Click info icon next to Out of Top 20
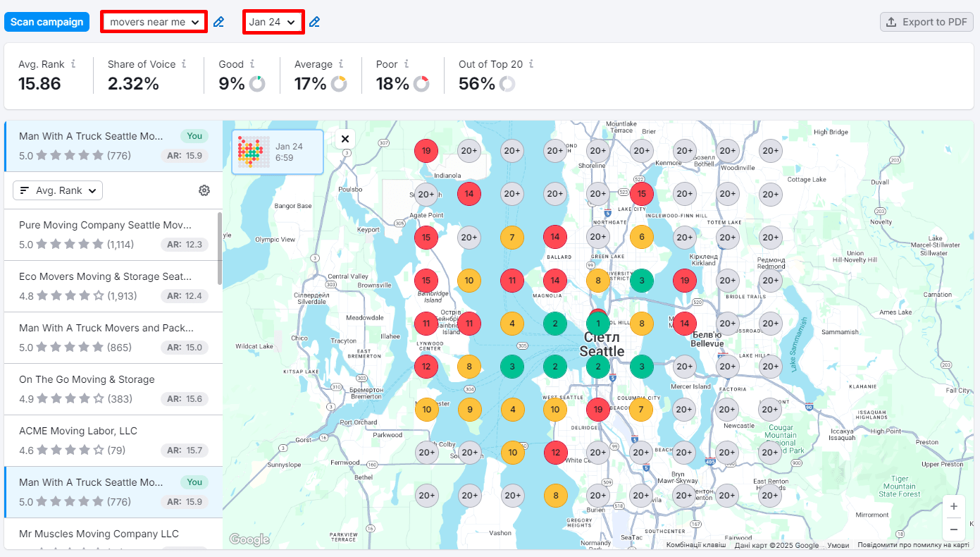Viewport: 980px width, 557px height. [531, 63]
